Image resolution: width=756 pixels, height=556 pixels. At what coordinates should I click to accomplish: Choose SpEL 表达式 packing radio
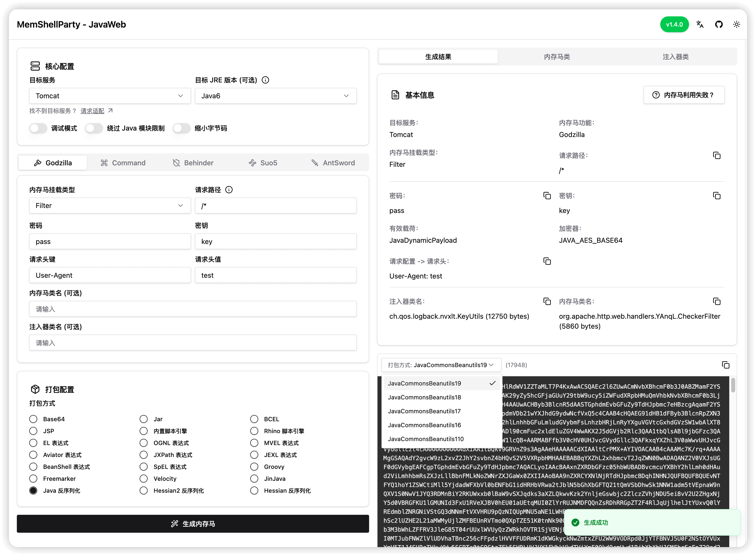coord(144,467)
